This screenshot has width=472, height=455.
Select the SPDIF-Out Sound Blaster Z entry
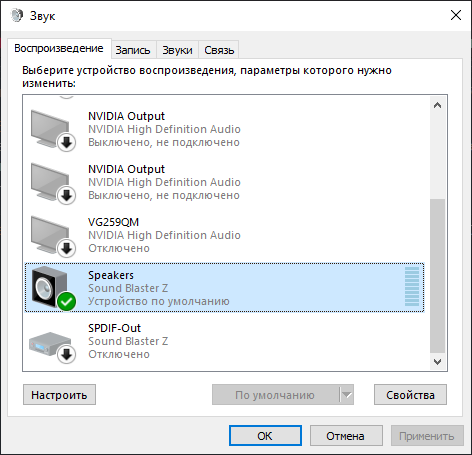[x=225, y=341]
